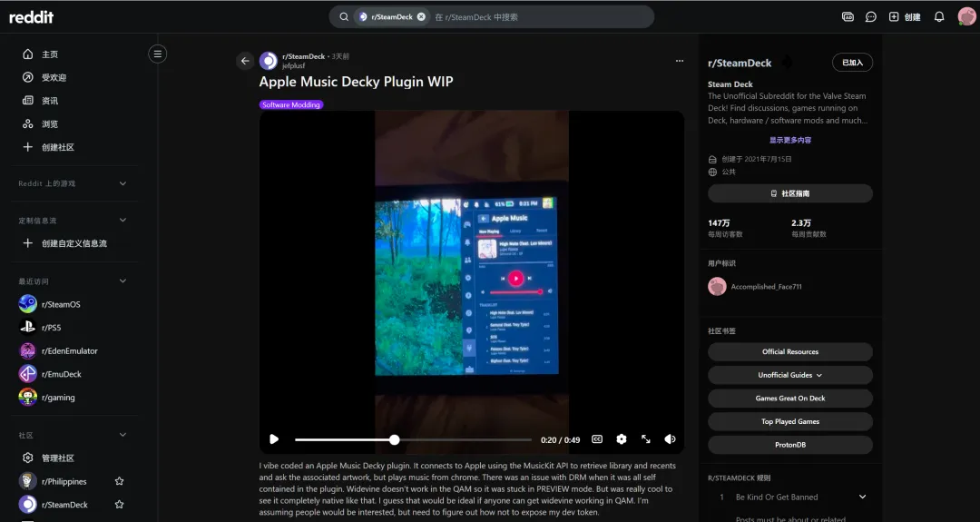Open the notifications bell
This screenshot has width=980, height=522.
pyautogui.click(x=939, y=17)
